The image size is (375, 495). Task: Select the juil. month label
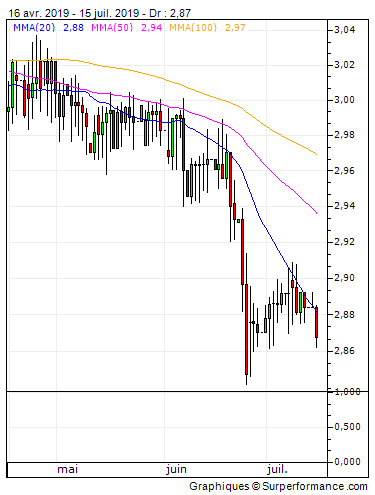tap(277, 469)
